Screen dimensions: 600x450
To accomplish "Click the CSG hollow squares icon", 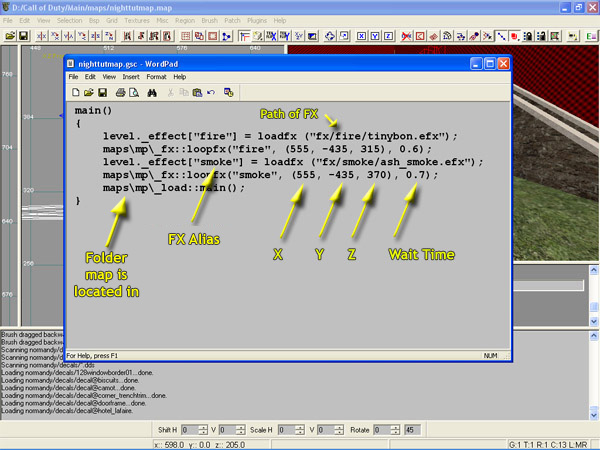I will (x=199, y=36).
